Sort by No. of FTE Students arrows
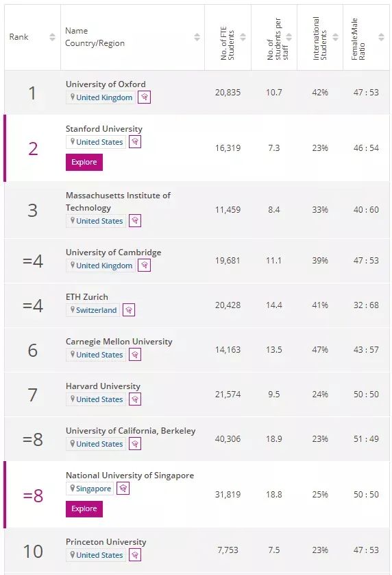The height and width of the screenshot is (575, 392). tap(243, 37)
